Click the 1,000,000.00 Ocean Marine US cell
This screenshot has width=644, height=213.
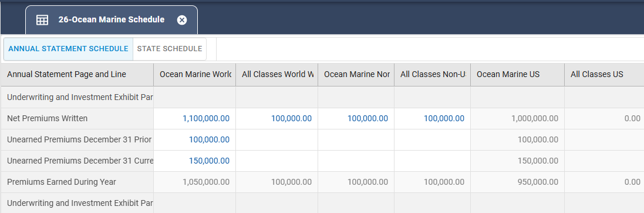click(518, 119)
